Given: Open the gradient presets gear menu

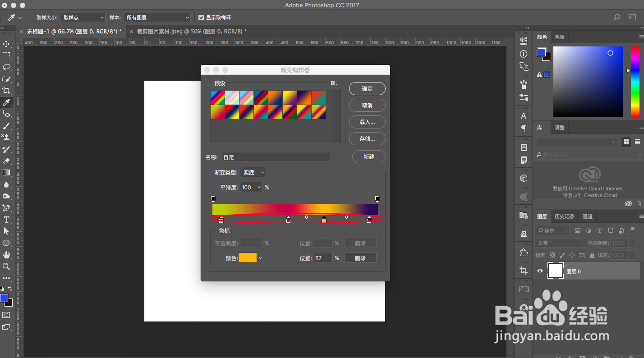Looking at the screenshot, I should [334, 83].
